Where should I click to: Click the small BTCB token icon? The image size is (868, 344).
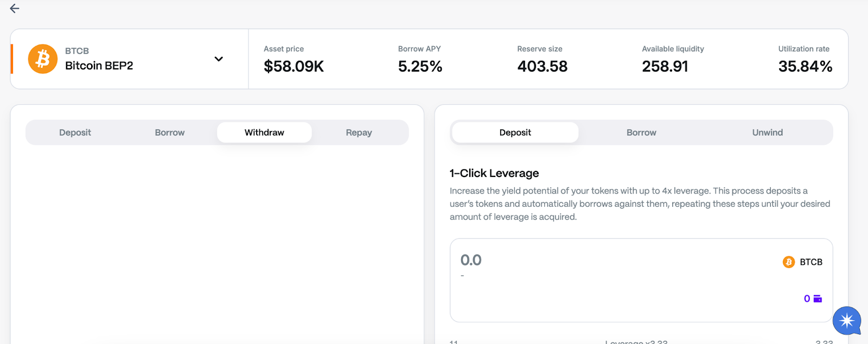[x=789, y=262]
